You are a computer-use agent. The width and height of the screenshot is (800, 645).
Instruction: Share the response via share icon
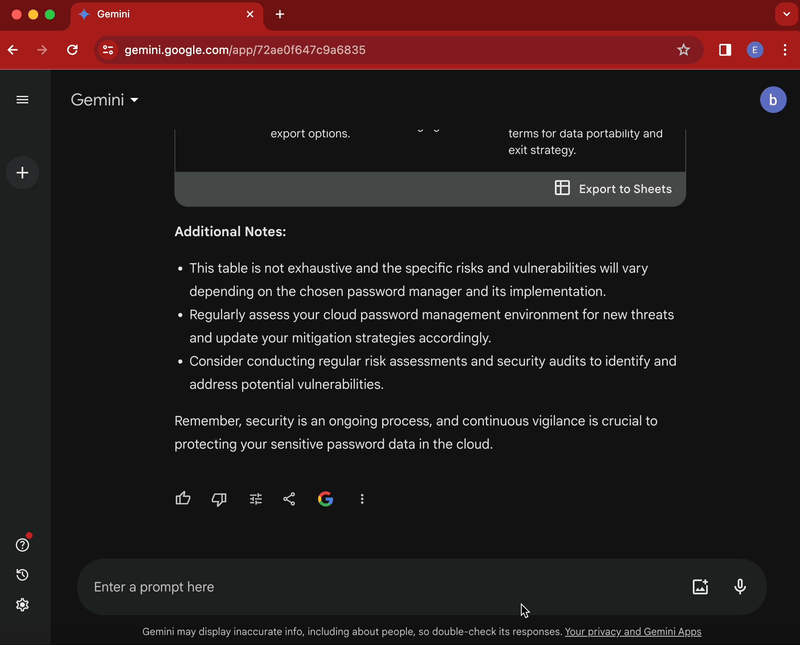tap(289, 499)
